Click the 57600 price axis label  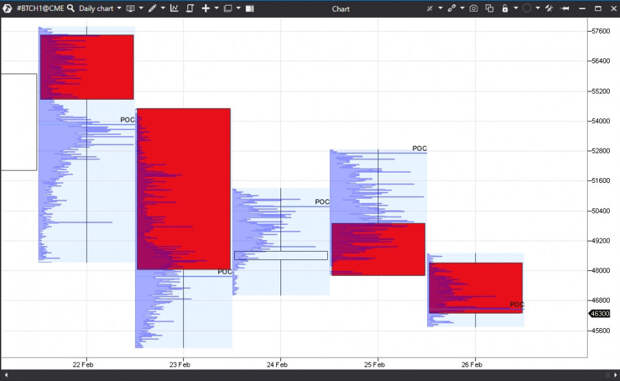pyautogui.click(x=601, y=31)
